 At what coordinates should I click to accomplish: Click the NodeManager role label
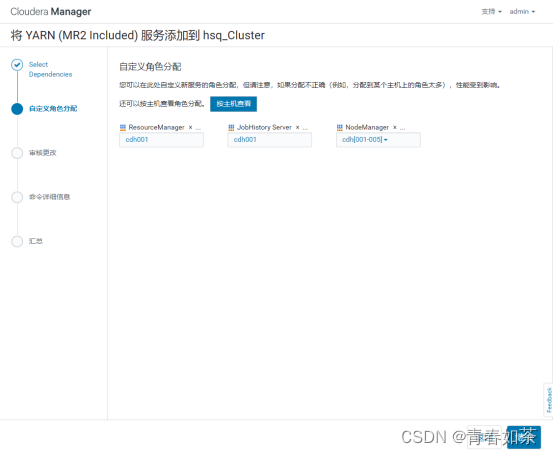367,127
